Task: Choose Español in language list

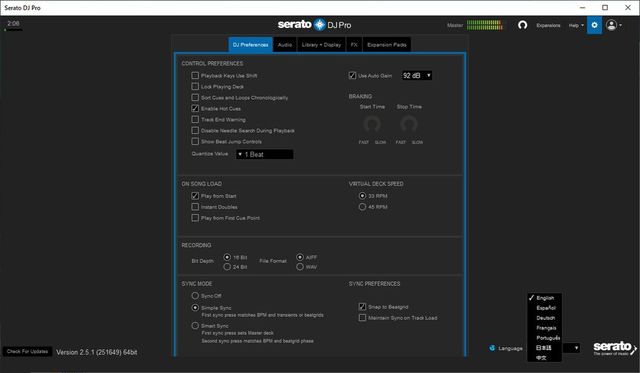Action: [x=544, y=308]
